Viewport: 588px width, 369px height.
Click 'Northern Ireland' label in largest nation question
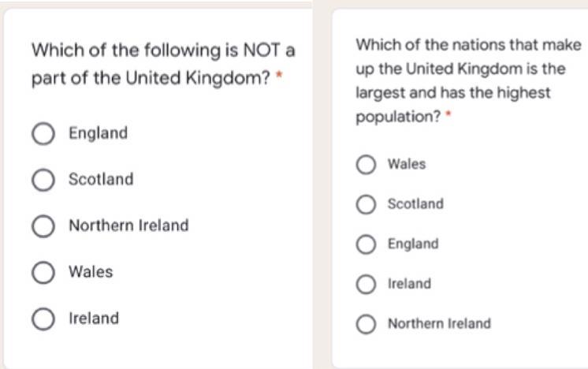(x=438, y=323)
